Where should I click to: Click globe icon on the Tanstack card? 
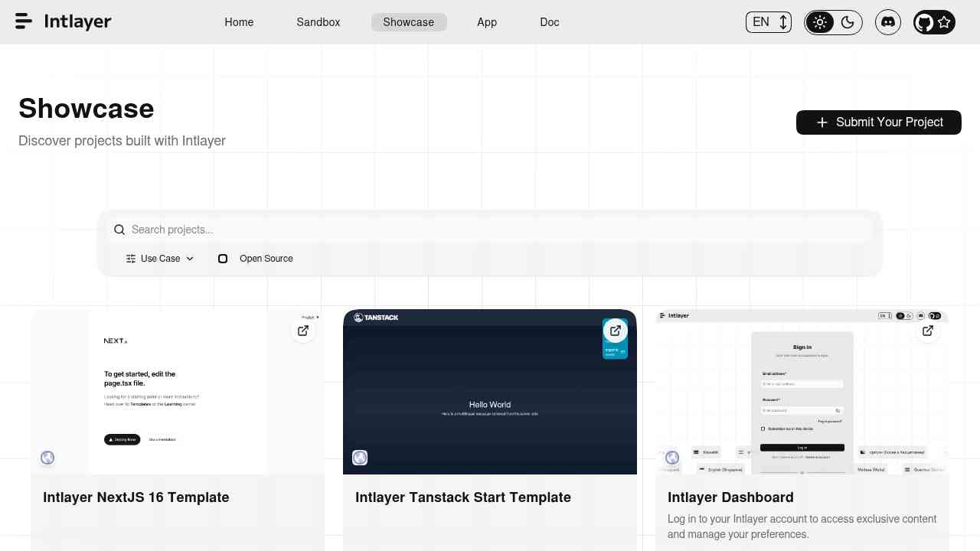pos(360,458)
